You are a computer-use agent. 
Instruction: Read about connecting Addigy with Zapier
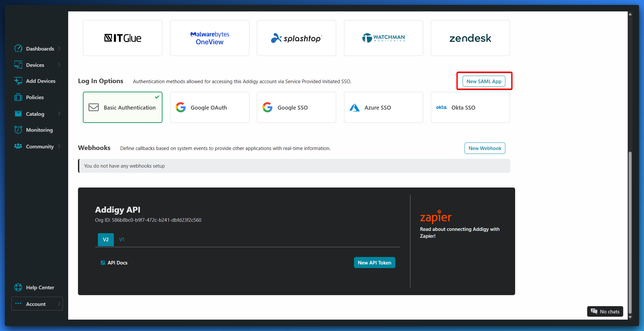[x=460, y=233]
